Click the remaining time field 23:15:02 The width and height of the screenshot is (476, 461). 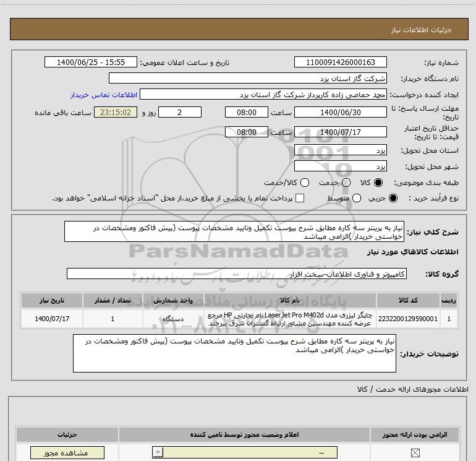pos(116,112)
